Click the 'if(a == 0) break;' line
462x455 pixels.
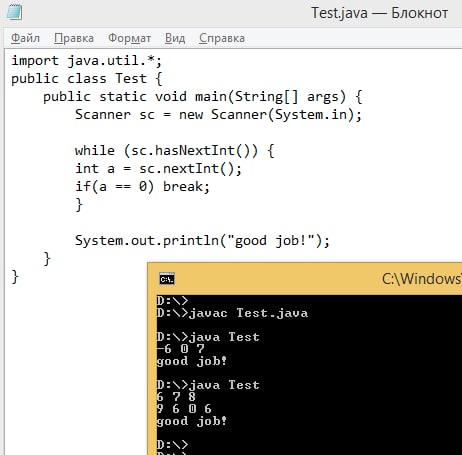pos(142,186)
